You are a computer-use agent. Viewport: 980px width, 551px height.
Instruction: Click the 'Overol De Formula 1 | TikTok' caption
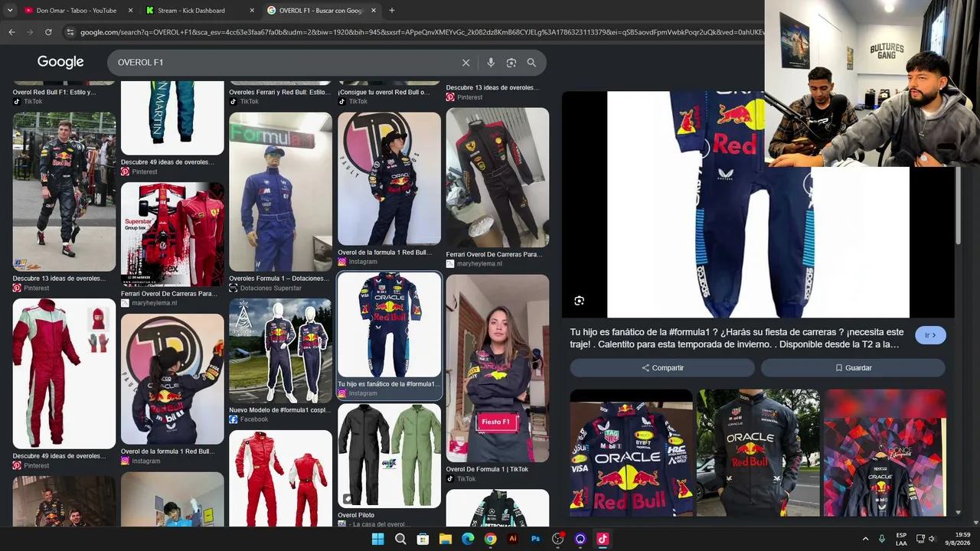coord(487,469)
